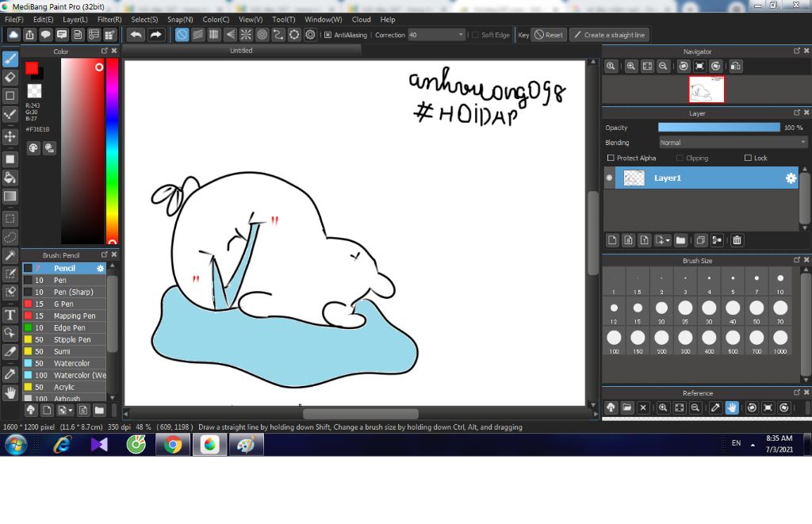Open the Snap menu
Image resolution: width=812 pixels, height=524 pixels.
click(x=180, y=19)
